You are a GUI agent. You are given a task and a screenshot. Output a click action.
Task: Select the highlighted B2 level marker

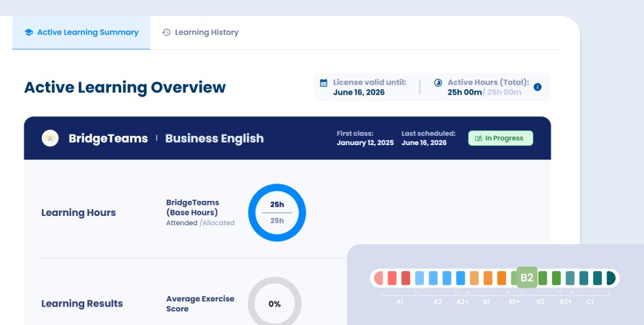tap(526, 278)
